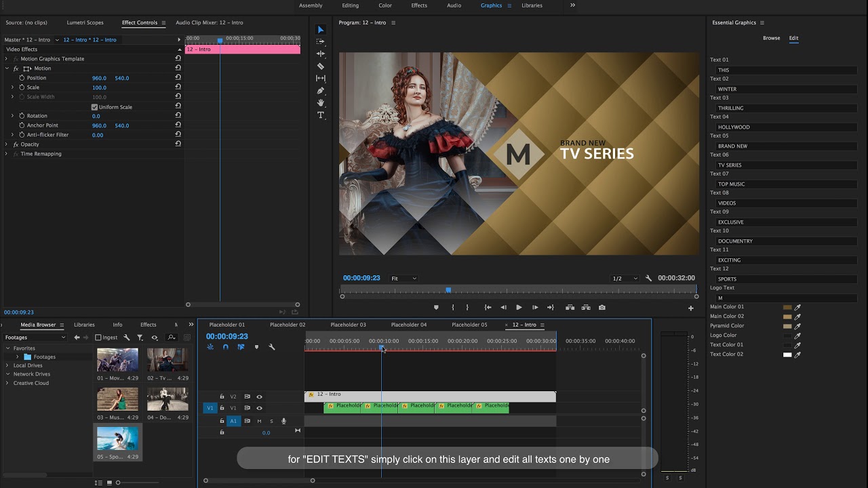Open the Fit zoom level dropdown
The image size is (868, 488).
(403, 279)
